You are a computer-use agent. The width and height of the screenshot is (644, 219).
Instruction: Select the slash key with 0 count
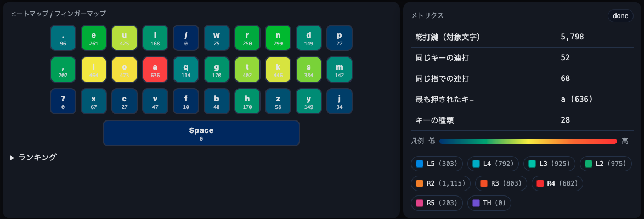coord(185,38)
